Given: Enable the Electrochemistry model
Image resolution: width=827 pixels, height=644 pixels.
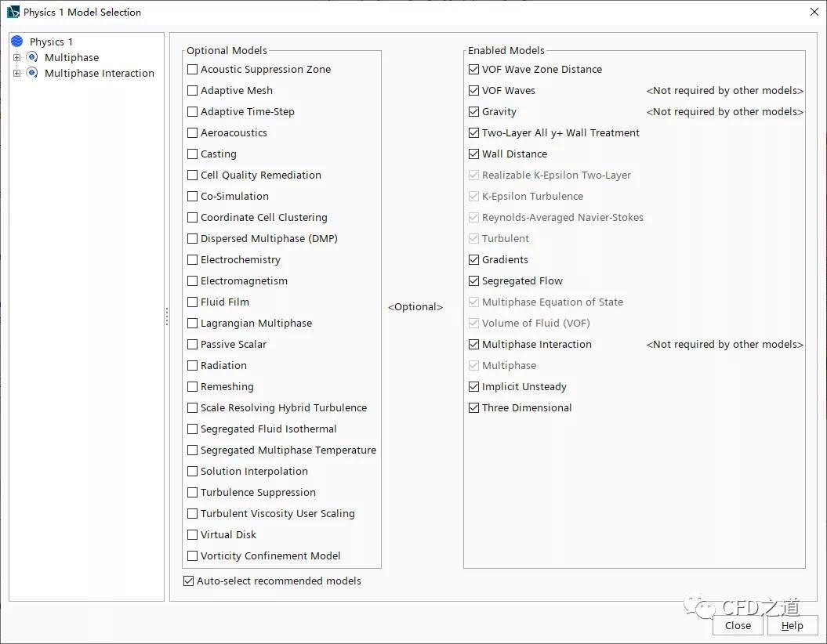Looking at the screenshot, I should [x=193, y=259].
